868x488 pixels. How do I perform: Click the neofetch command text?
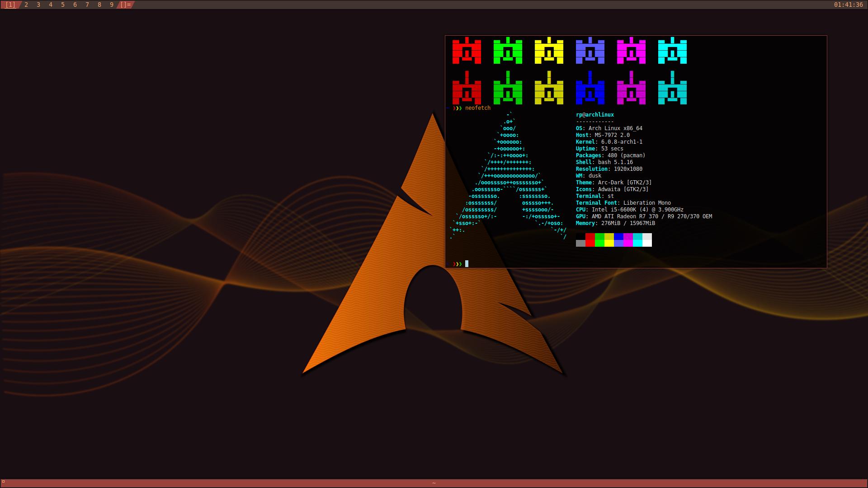click(478, 108)
